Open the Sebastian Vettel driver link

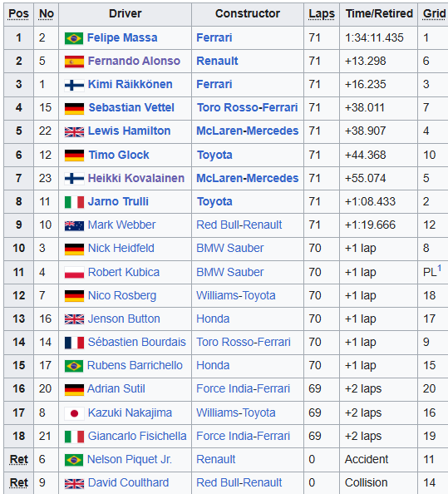[x=131, y=107]
